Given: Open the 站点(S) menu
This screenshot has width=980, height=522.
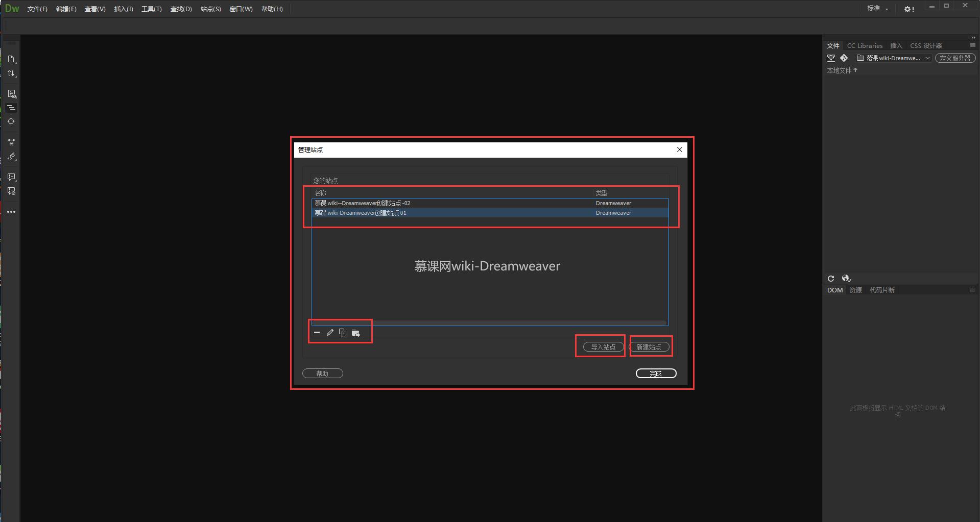Looking at the screenshot, I should pos(211,9).
